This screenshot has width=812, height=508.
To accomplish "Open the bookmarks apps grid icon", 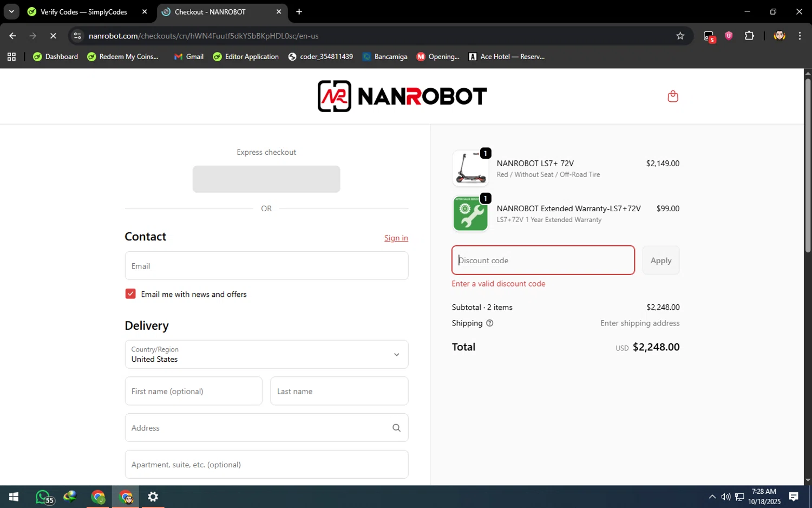I will click(x=11, y=56).
